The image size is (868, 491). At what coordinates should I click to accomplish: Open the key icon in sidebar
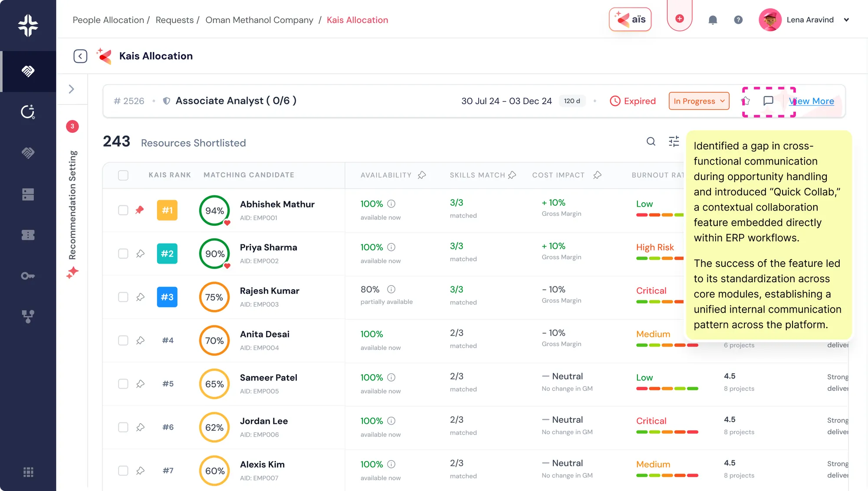pos(28,276)
